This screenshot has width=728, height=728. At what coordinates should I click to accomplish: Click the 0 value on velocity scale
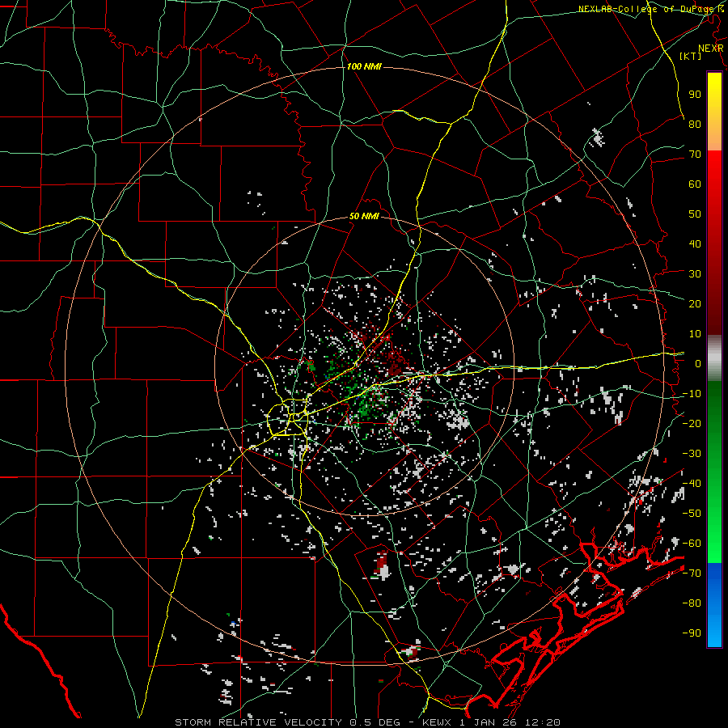coord(698,363)
